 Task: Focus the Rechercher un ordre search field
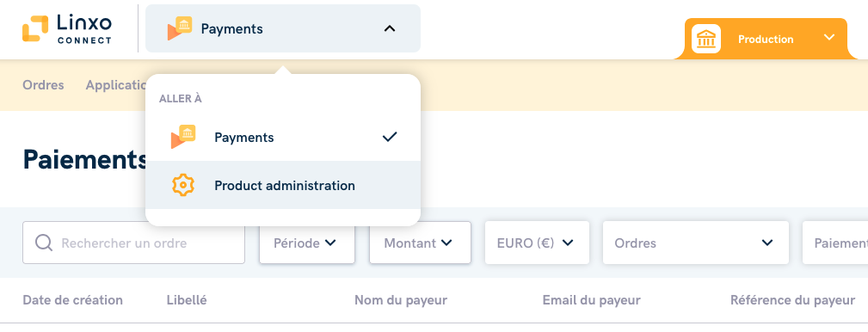(133, 243)
